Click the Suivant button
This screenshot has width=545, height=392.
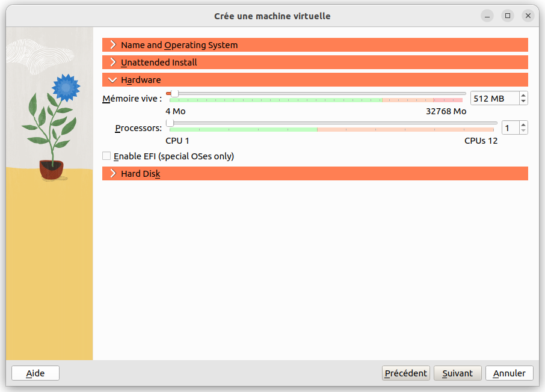point(457,373)
